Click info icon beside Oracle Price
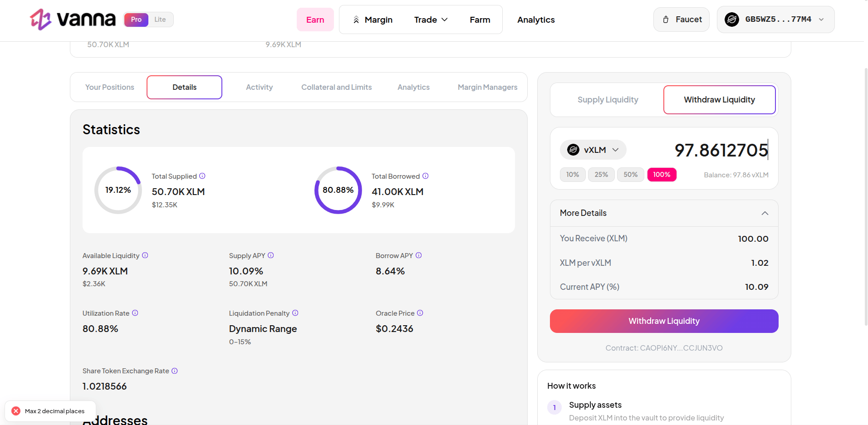 click(x=420, y=313)
